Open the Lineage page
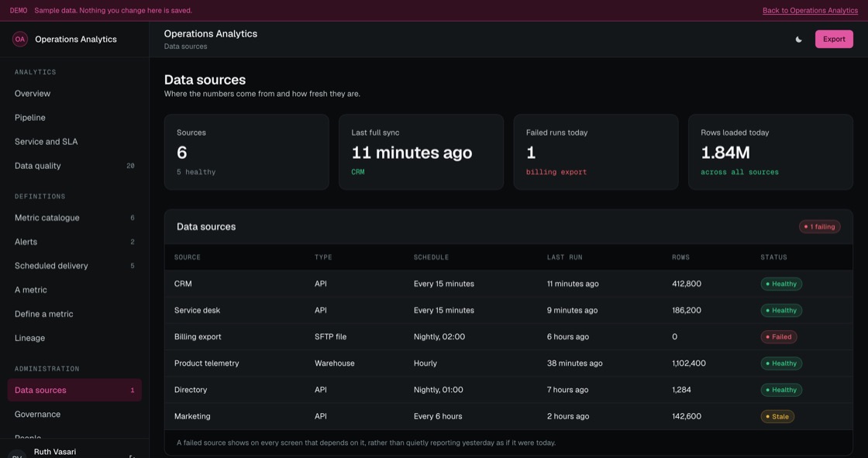This screenshot has width=868, height=458. point(74,338)
